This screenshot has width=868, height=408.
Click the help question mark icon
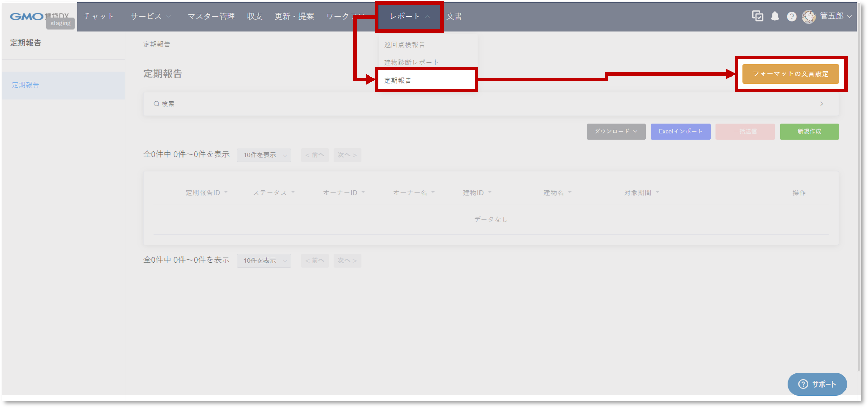pyautogui.click(x=792, y=16)
